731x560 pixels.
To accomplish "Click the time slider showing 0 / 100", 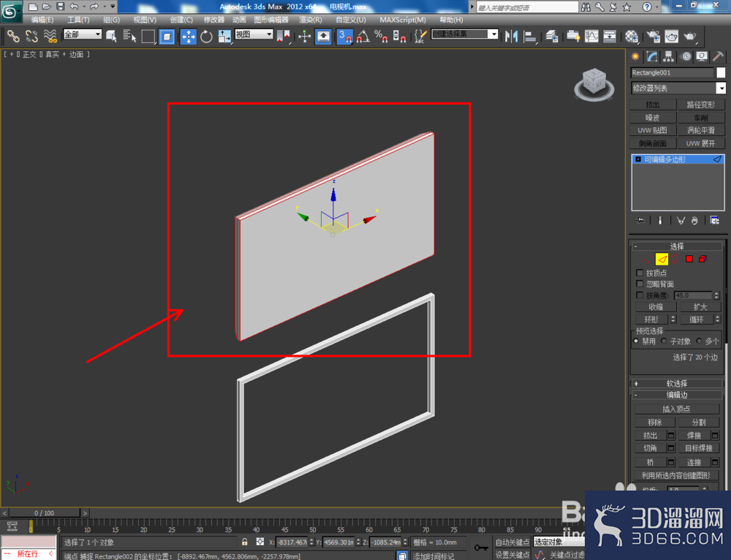I will [45, 513].
